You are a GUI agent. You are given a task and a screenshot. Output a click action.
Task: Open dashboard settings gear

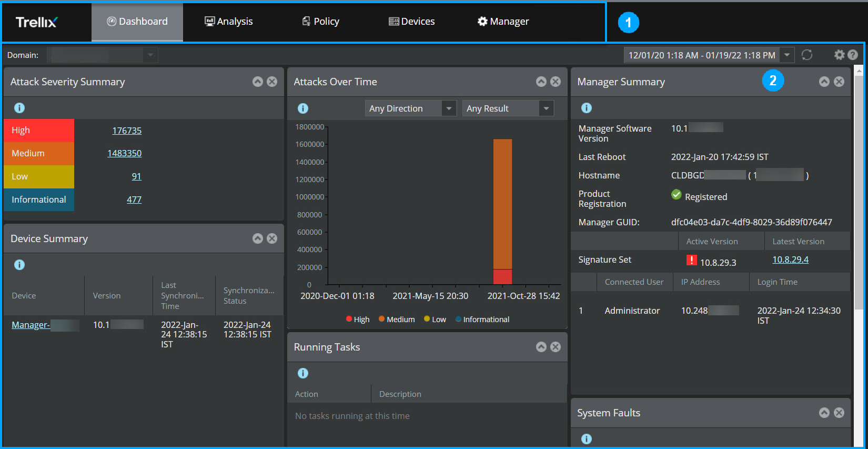click(x=840, y=55)
